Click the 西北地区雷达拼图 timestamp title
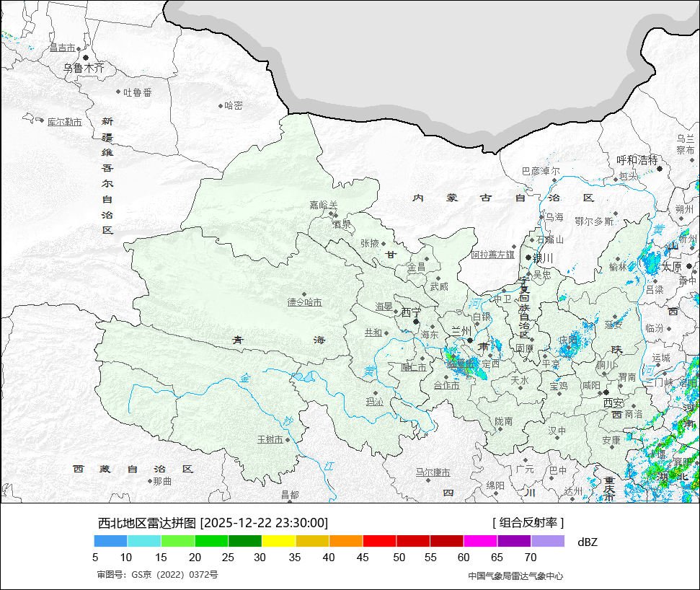 coord(213,522)
